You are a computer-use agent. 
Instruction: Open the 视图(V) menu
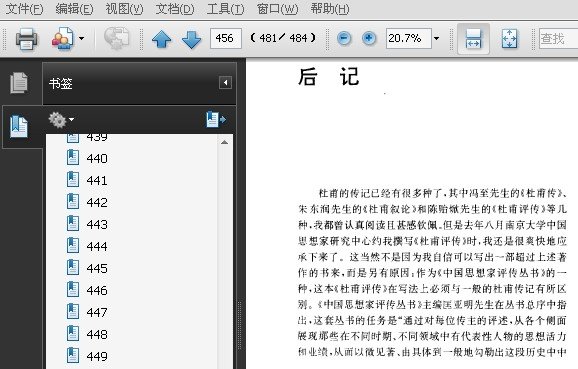point(125,8)
